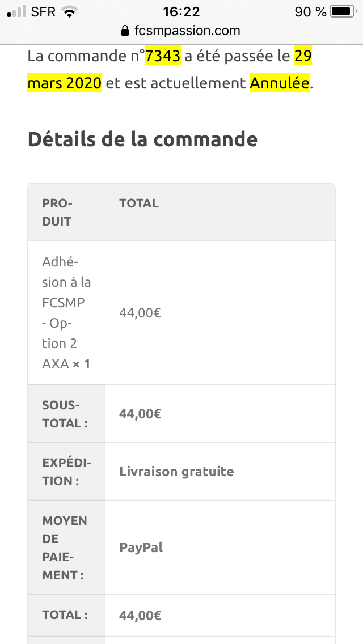The height and width of the screenshot is (644, 363).
Task: Open the Adhésion à la FCSMP product link
Action: (x=66, y=312)
